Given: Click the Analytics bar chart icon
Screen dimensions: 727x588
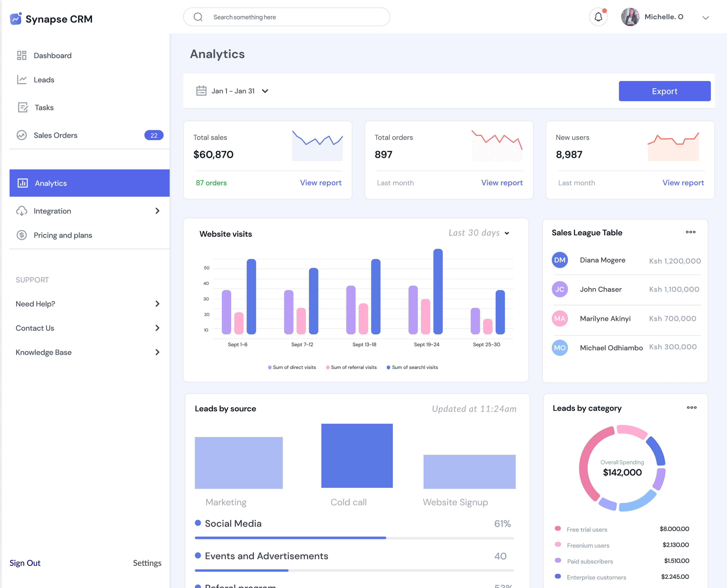Looking at the screenshot, I should pyautogui.click(x=23, y=183).
